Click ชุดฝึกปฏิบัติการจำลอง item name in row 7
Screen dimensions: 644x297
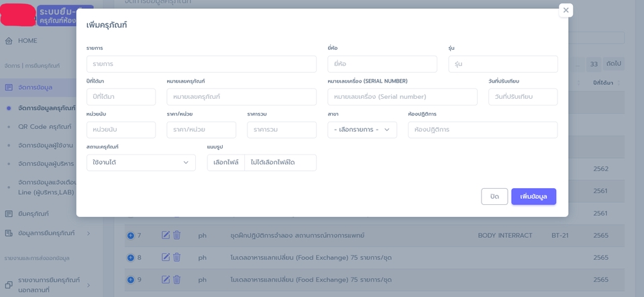coord(298,236)
